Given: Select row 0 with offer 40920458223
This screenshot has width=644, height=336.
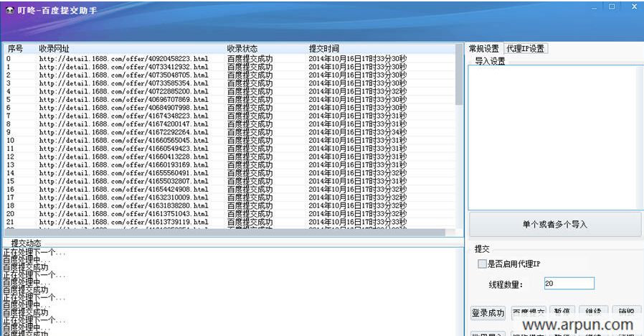Looking at the screenshot, I should 123,59.
